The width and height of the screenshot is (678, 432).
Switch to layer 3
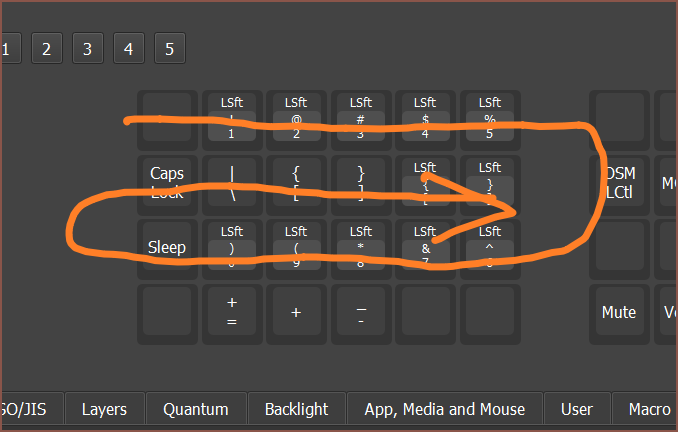click(x=88, y=47)
